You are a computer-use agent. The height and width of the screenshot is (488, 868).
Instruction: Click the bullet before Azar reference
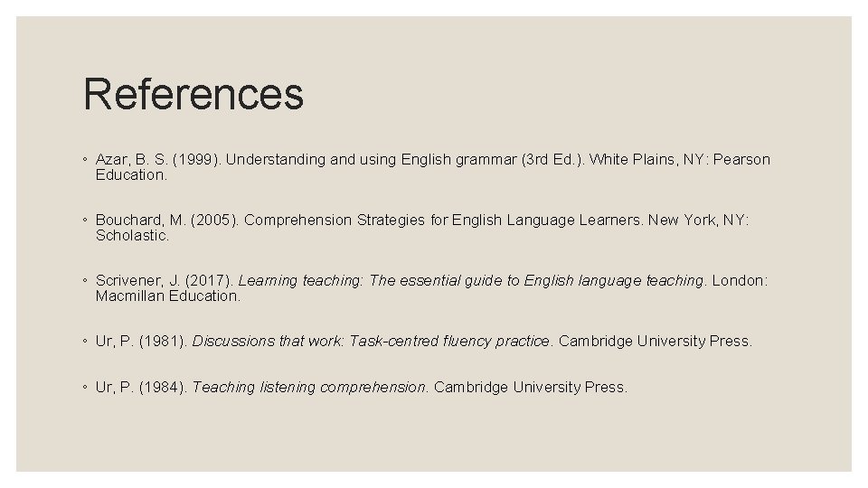click(x=84, y=160)
